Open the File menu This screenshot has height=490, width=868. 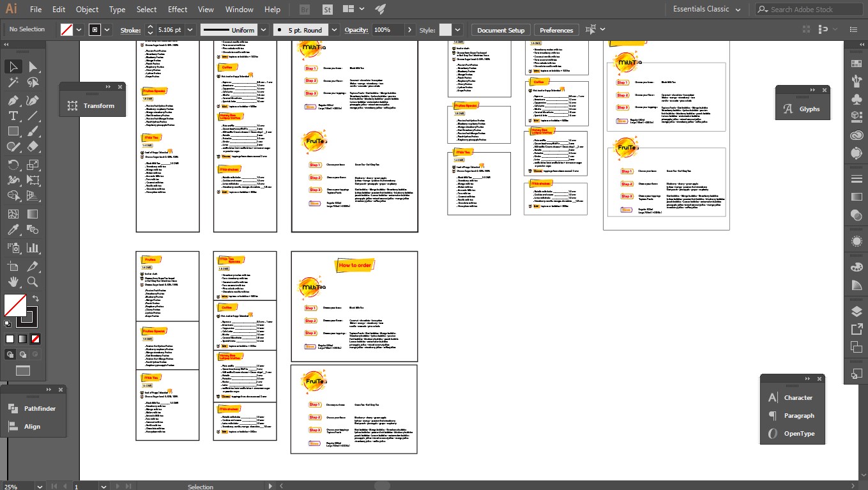pyautogui.click(x=36, y=10)
